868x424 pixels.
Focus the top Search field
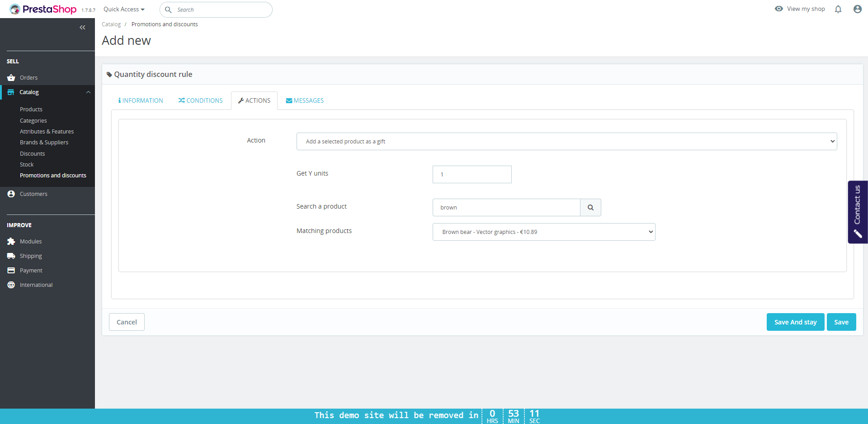[x=216, y=10]
